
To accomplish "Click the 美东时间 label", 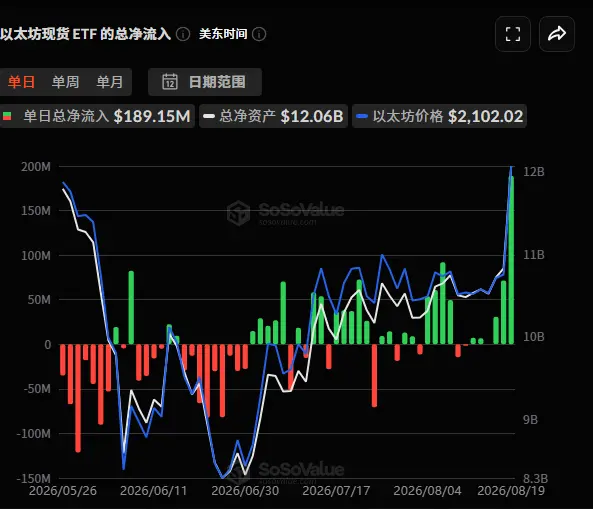I will [x=223, y=34].
